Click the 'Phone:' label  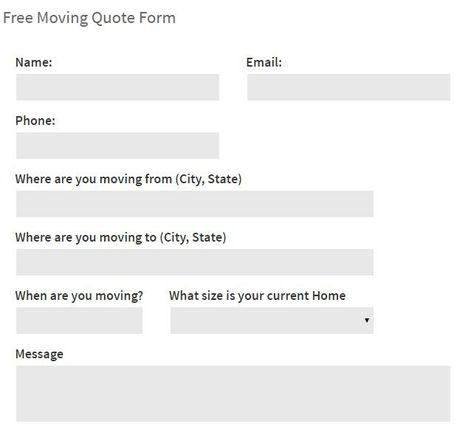(x=35, y=121)
